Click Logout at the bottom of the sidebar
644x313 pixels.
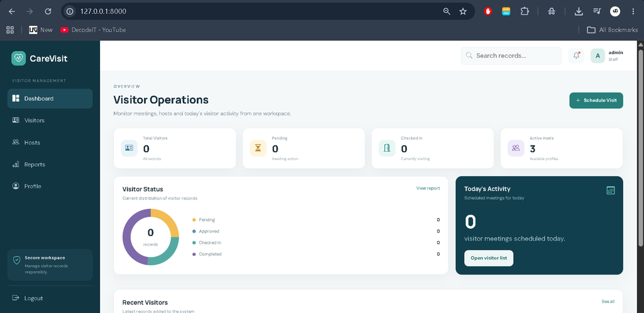point(50,298)
